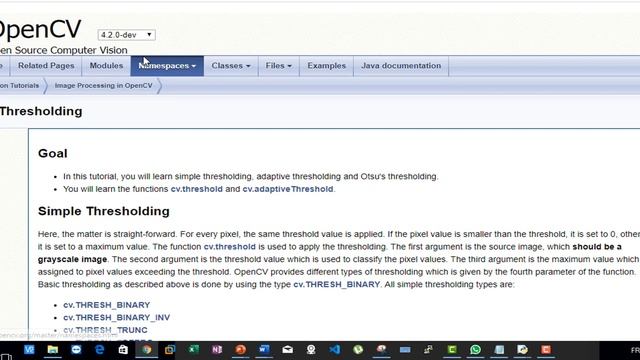The height and width of the screenshot is (360, 640).
Task: Open the orange round app icon in taskbar
Action: click(x=240, y=350)
